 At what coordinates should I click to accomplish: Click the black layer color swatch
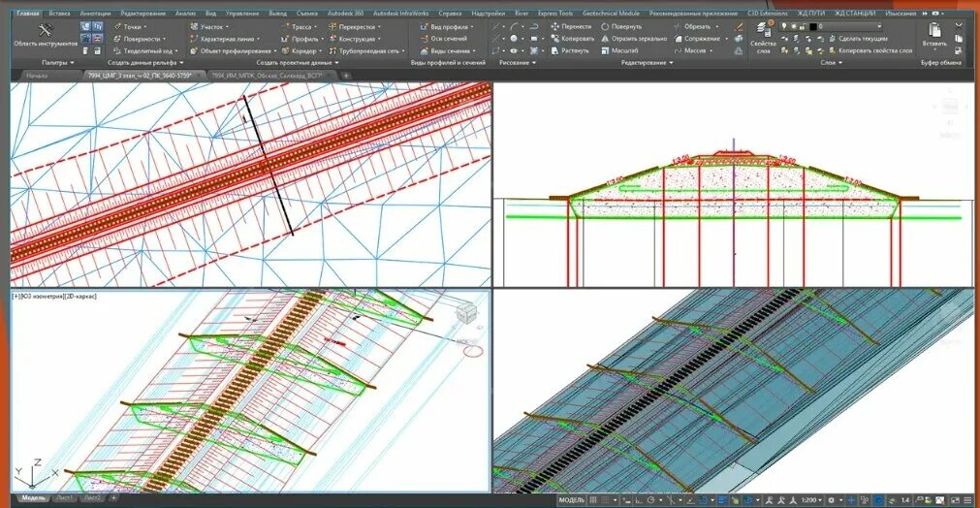[x=812, y=27]
